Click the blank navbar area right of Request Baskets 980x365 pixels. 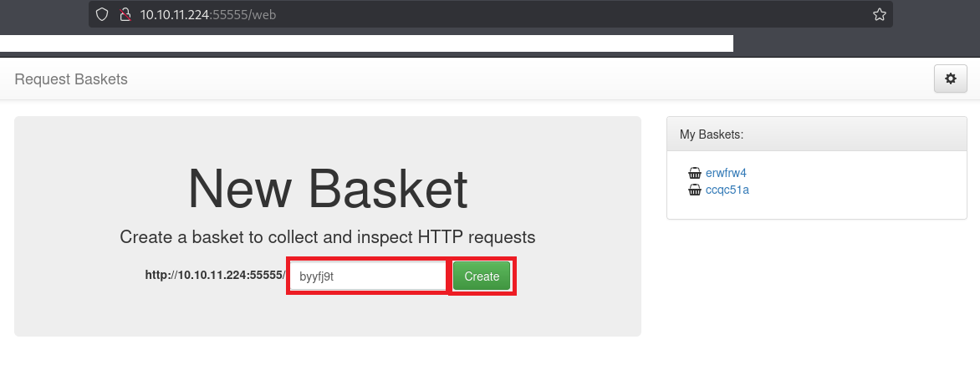[x=502, y=79]
